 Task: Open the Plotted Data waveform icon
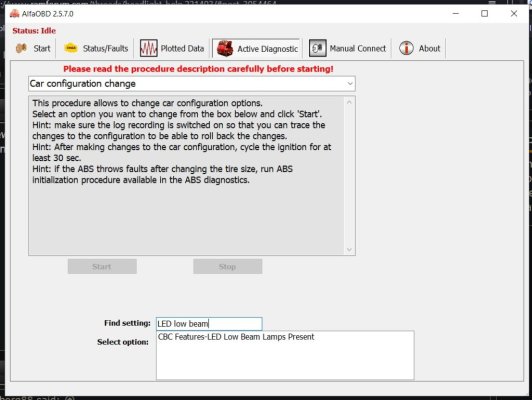click(x=149, y=48)
